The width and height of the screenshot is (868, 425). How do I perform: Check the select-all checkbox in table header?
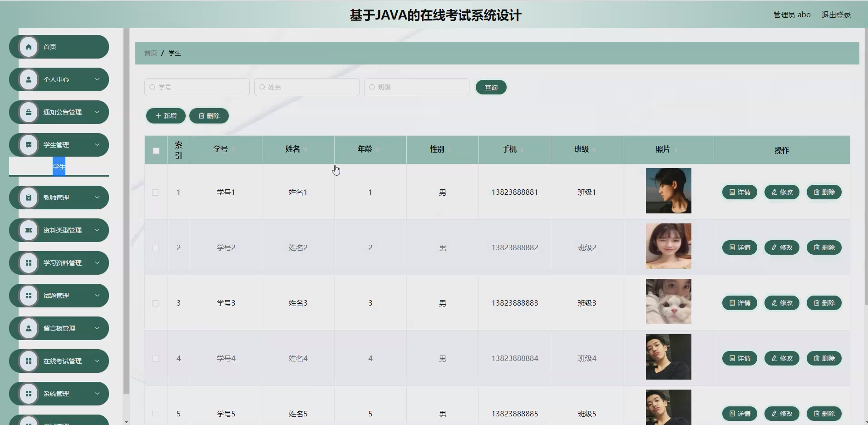pyautogui.click(x=156, y=150)
